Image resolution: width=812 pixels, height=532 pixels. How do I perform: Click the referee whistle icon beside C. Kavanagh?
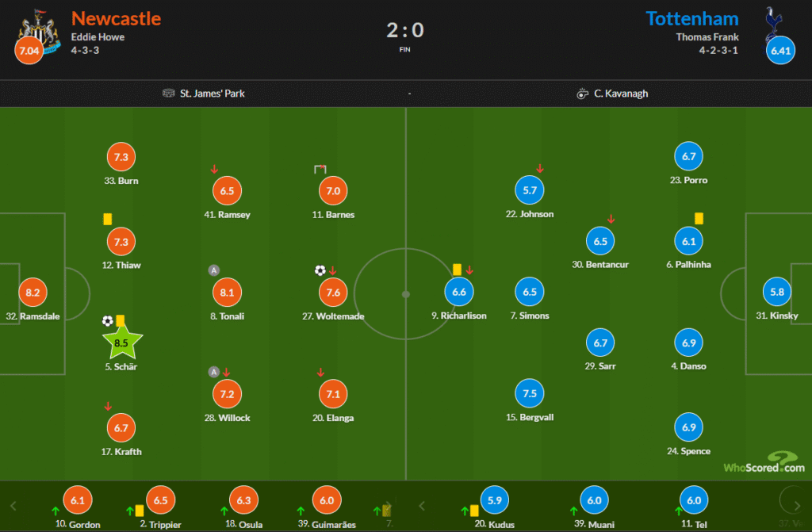tap(583, 94)
